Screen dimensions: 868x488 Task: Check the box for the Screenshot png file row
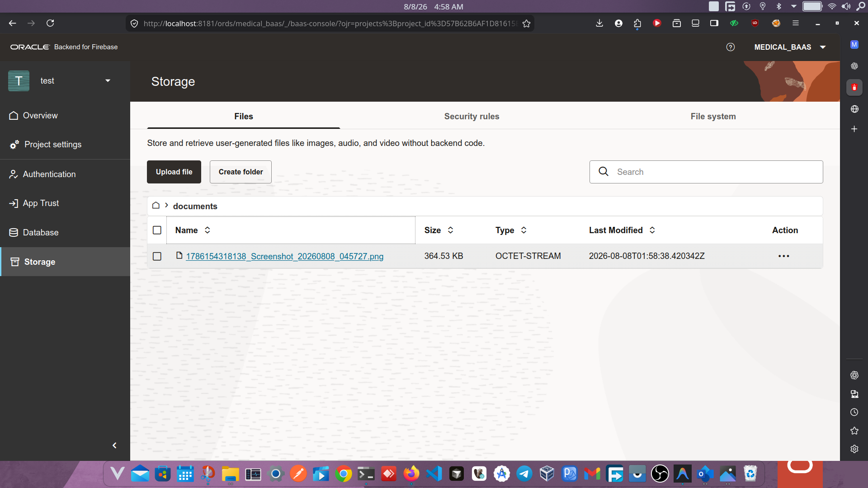[x=157, y=257]
